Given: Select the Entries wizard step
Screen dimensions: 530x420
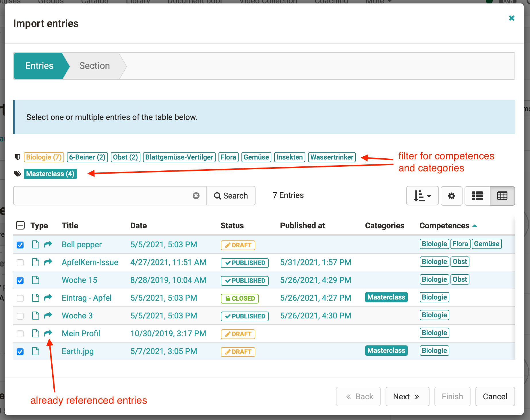Looking at the screenshot, I should (39, 66).
